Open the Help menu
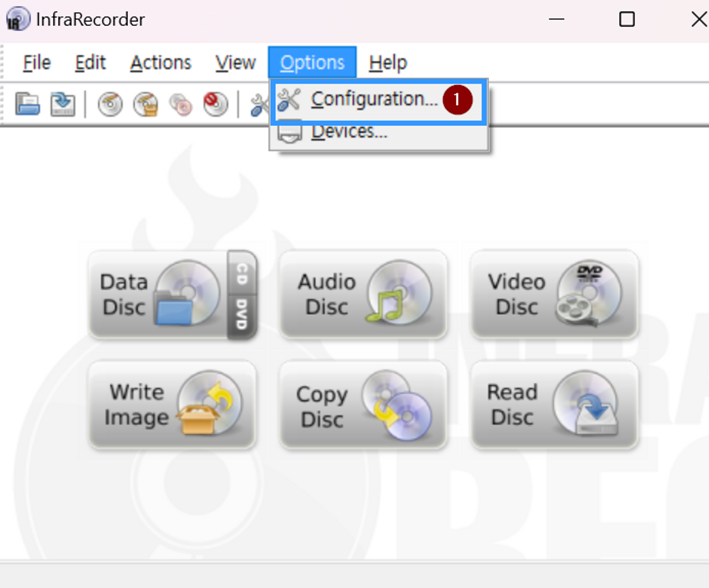709x588 pixels. (x=388, y=63)
